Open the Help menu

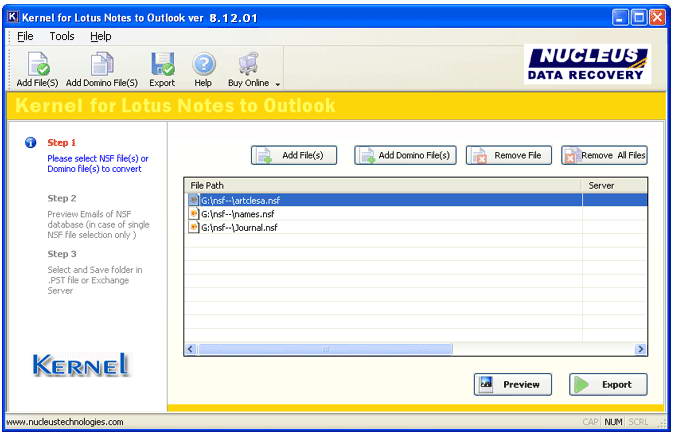pos(100,36)
